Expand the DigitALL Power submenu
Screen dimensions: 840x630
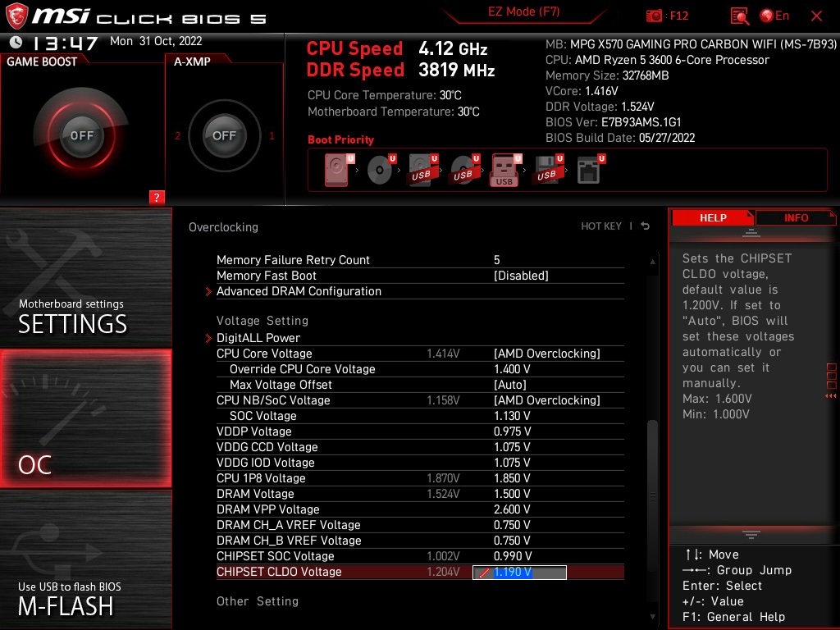tap(258, 338)
